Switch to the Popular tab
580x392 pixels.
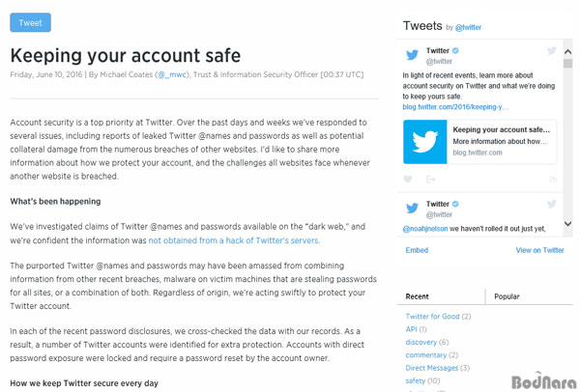pos(507,296)
